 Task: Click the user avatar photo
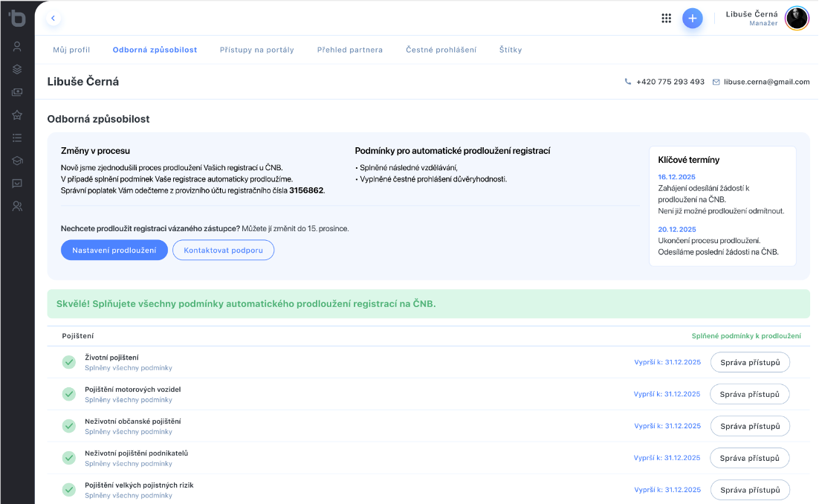[x=797, y=19]
